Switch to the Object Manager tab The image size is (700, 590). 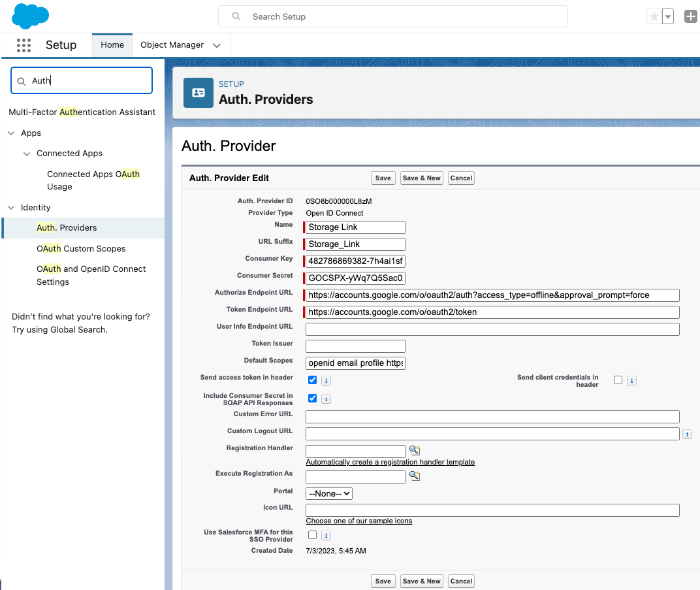pyautogui.click(x=172, y=45)
